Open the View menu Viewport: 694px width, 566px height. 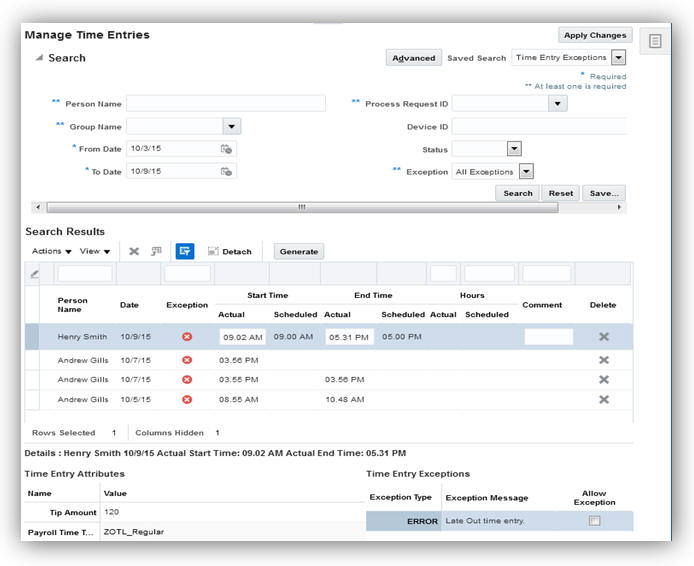[x=95, y=251]
